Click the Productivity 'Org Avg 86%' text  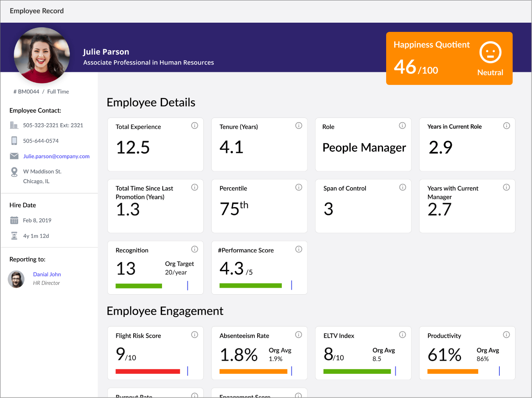[x=488, y=355]
